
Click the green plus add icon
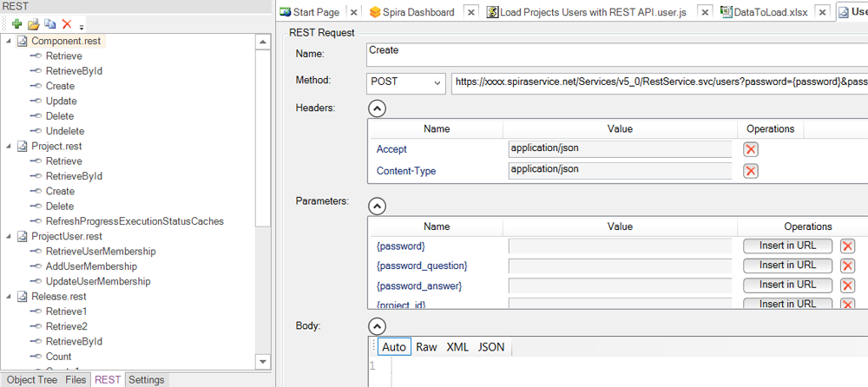click(x=16, y=24)
